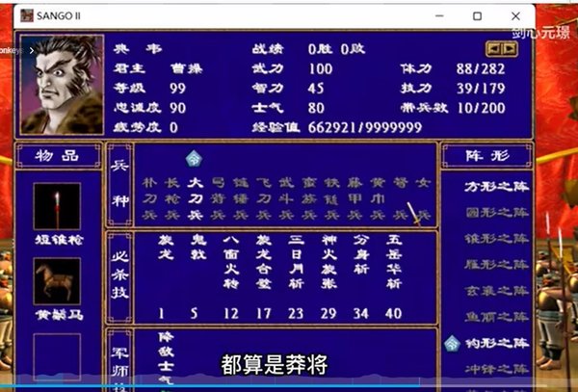This screenshot has width=578, height=392.
Task: Choose the 藤甲兵 troop type
Action: tap(355, 199)
